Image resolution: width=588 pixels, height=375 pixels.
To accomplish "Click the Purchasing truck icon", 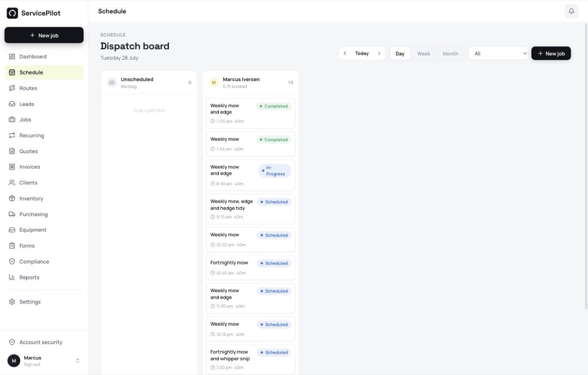I will pos(12,214).
